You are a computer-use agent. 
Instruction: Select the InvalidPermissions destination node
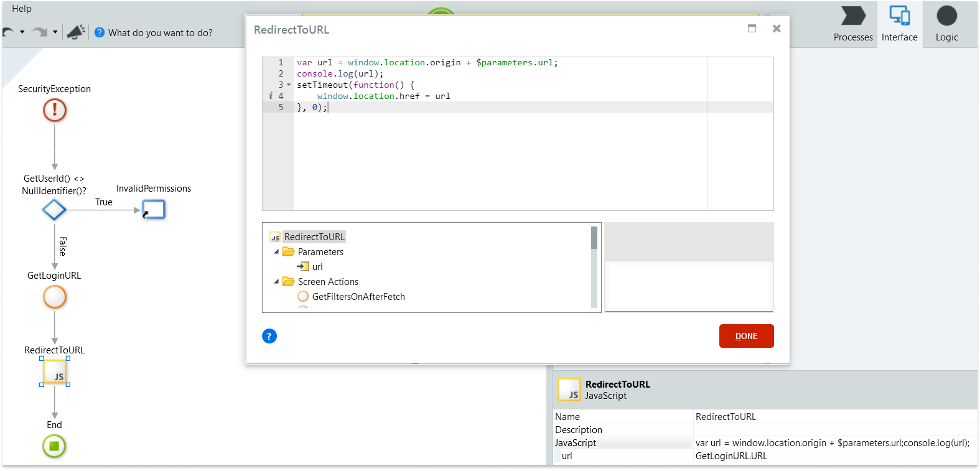154,210
